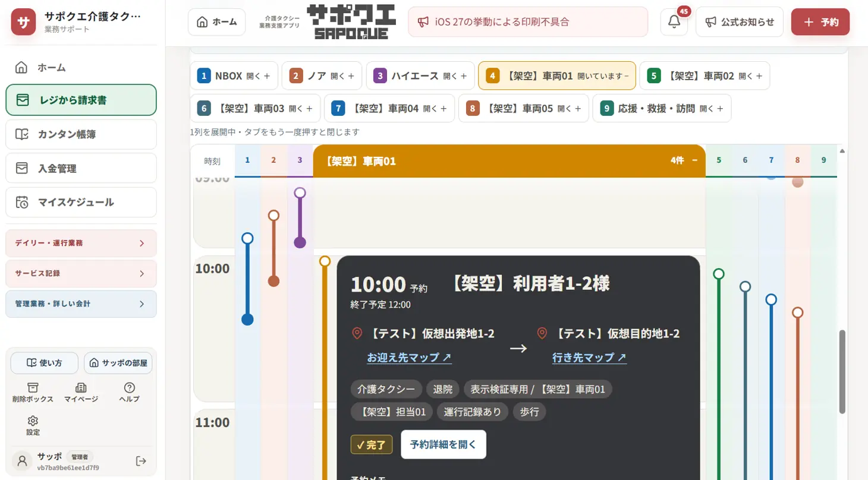Image resolution: width=868 pixels, height=480 pixels.
Task: Click the ✓完了 status badge
Action: (x=372, y=444)
